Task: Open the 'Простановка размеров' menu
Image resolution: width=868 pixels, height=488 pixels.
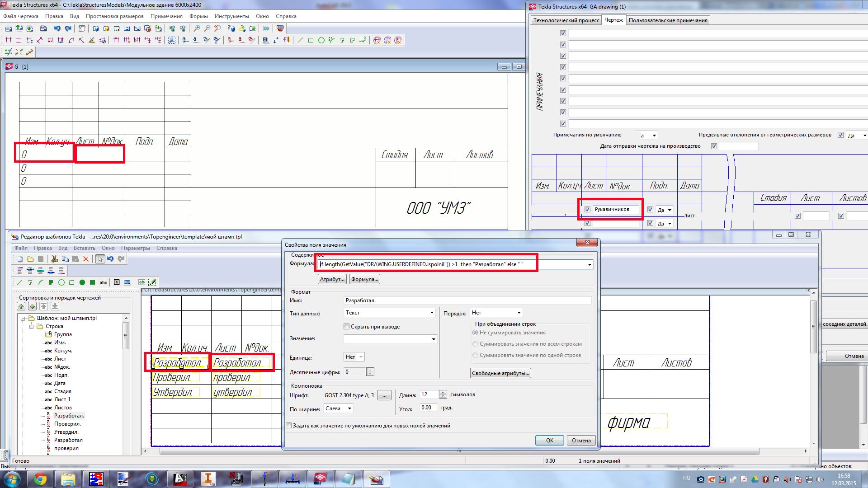Action: click(114, 16)
